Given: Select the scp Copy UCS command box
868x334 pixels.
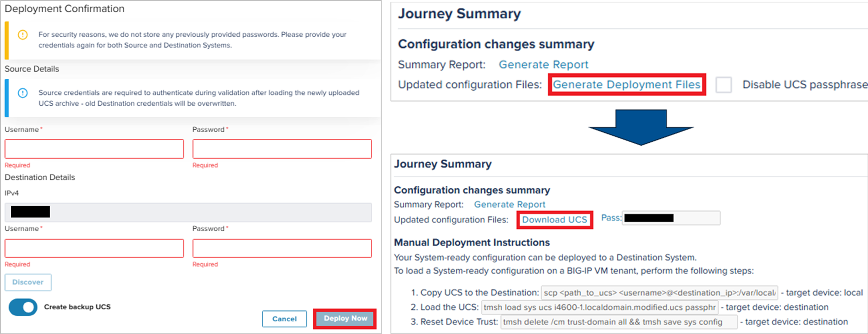Looking at the screenshot, I should pyautogui.click(x=659, y=293).
